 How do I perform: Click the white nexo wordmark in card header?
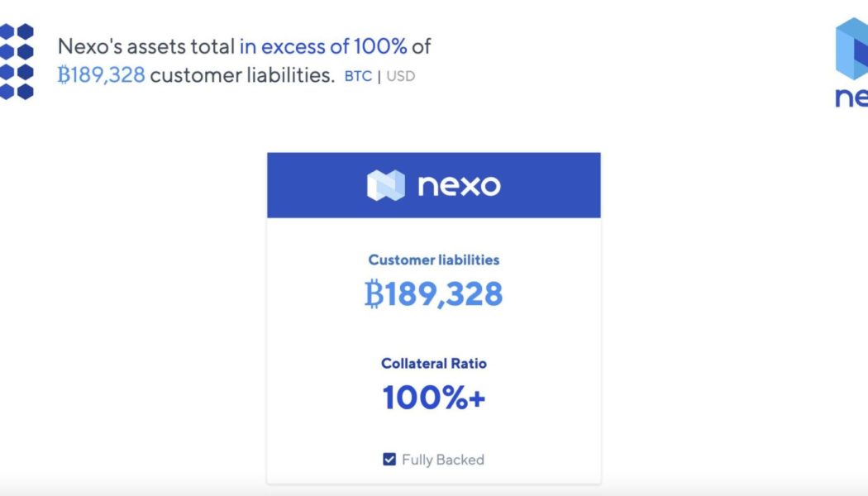pos(459,185)
